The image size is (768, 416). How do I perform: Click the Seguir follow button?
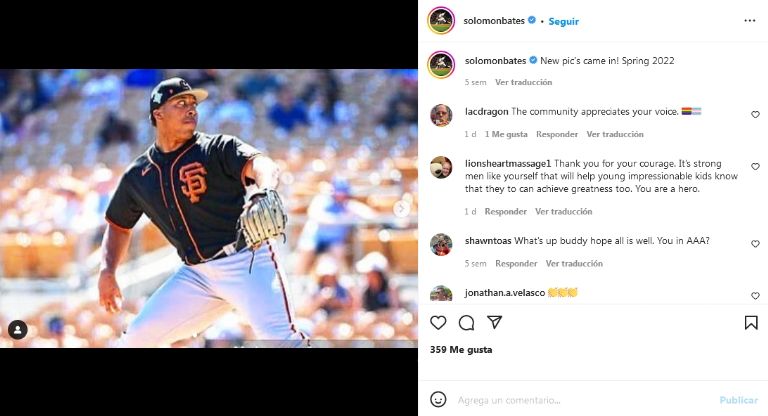point(563,21)
